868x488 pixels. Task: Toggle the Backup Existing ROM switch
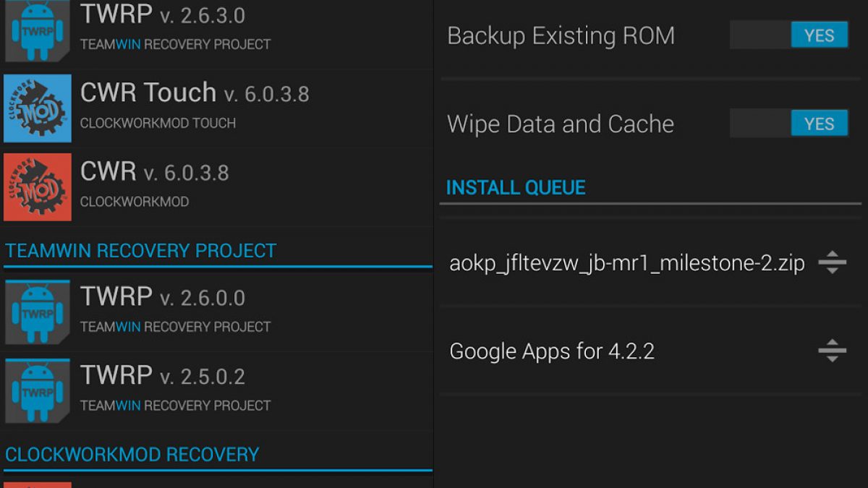point(789,35)
